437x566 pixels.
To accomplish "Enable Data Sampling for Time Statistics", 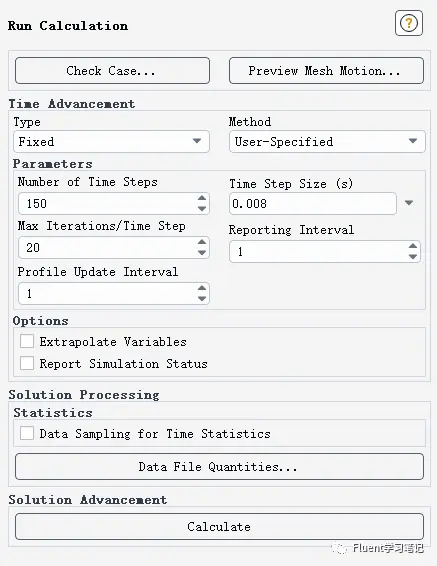I will coord(27,433).
